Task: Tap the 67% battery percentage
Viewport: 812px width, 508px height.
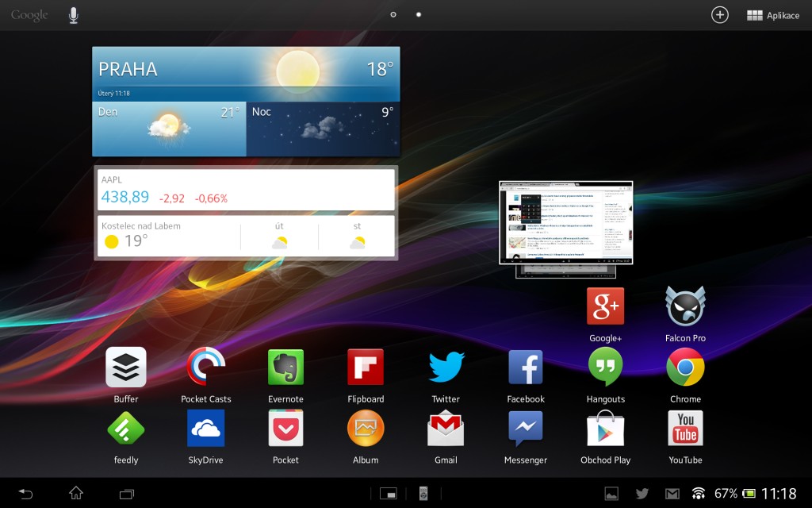Action: pyautogui.click(x=726, y=494)
